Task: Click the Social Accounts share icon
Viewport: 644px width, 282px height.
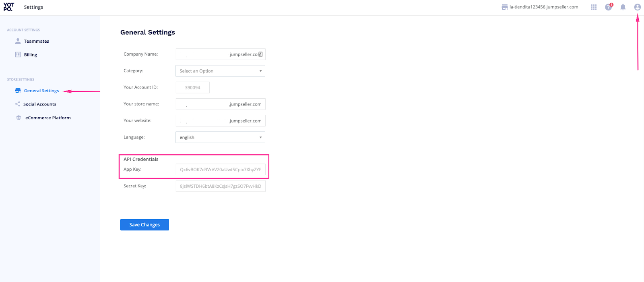Action: point(18,104)
